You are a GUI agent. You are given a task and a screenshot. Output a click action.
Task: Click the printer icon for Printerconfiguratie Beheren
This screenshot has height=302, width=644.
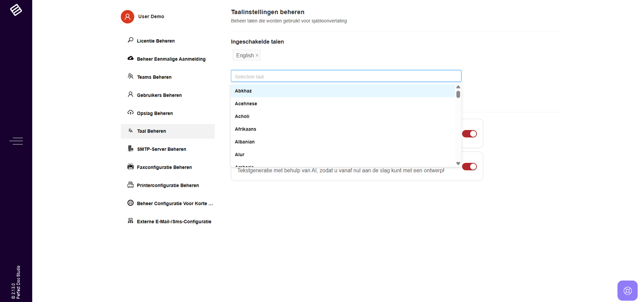(x=130, y=185)
